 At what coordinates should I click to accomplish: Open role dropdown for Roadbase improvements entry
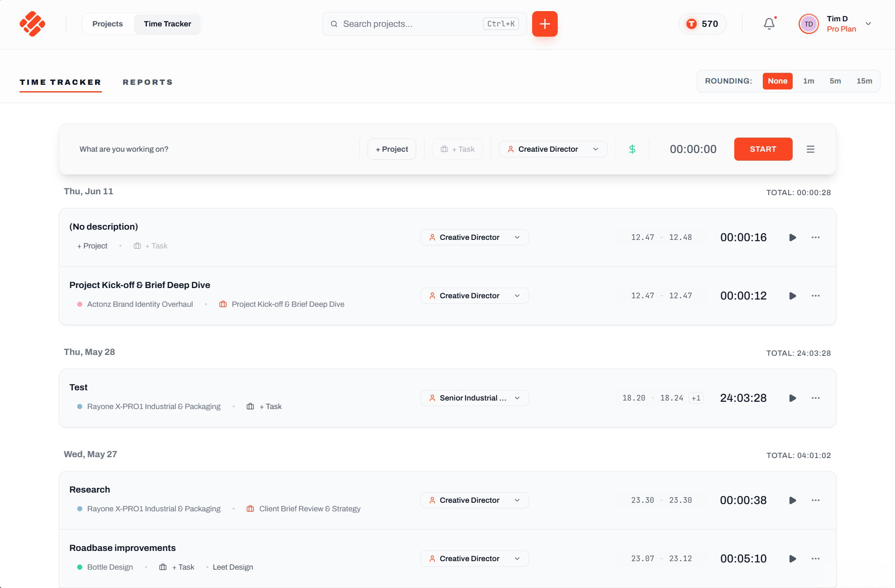475,559
